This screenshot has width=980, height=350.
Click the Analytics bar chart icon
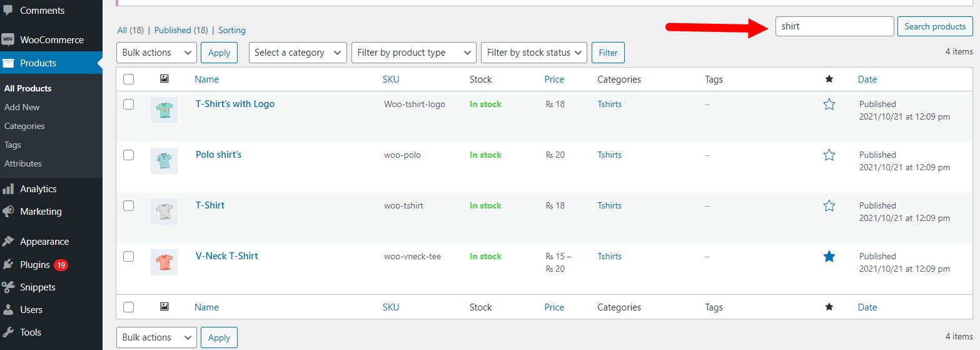8,188
